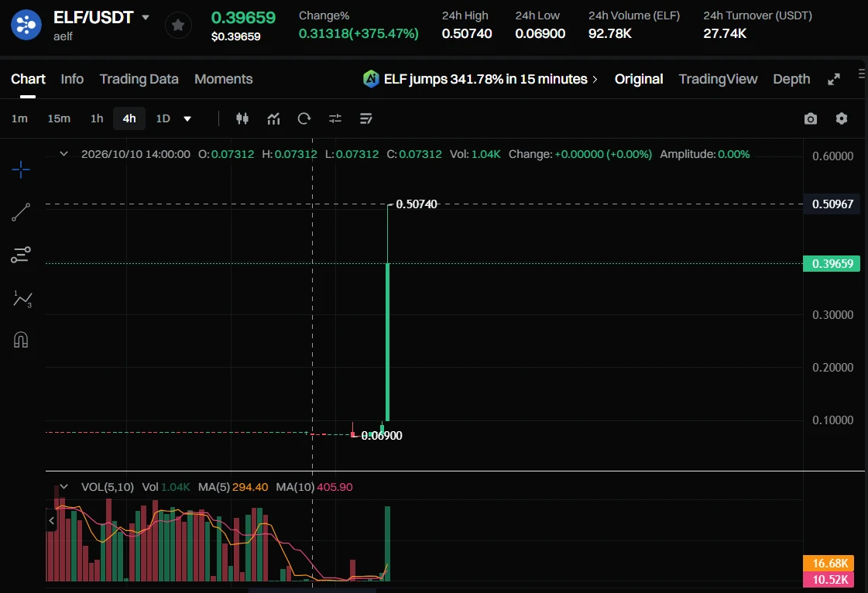Click the left arrow on volume panel
Image resolution: width=868 pixels, height=593 pixels.
[51, 520]
